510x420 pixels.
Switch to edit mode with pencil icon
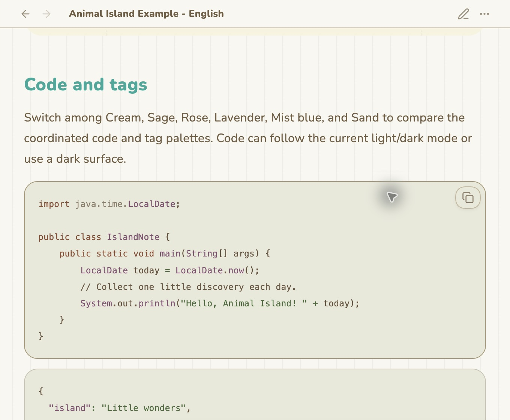tap(463, 14)
